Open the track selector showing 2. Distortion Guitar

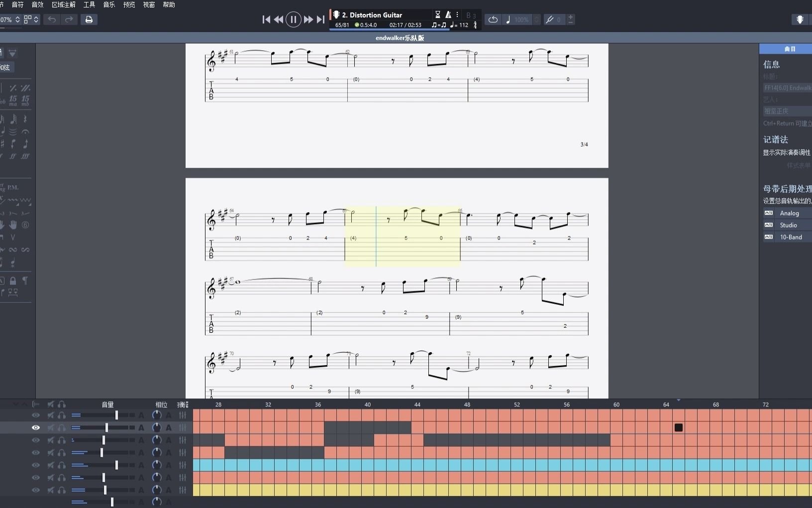372,15
